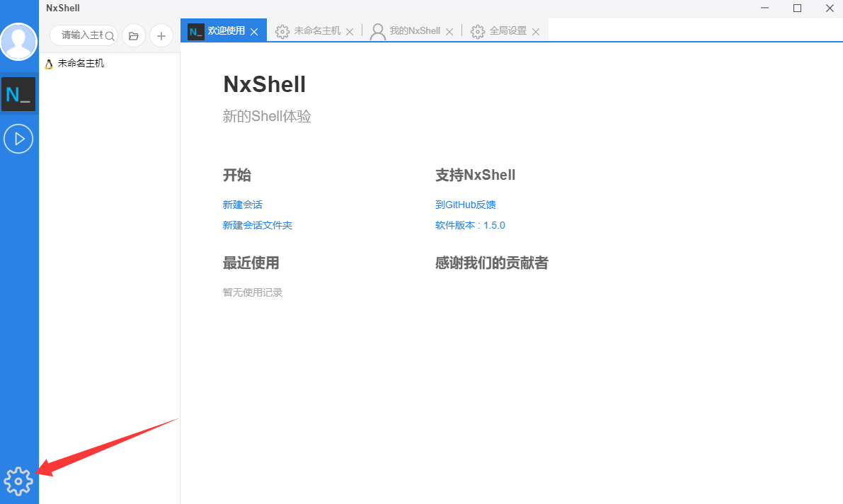843x504 pixels.
Task: Close the 未命名主机 tab
Action: point(350,32)
